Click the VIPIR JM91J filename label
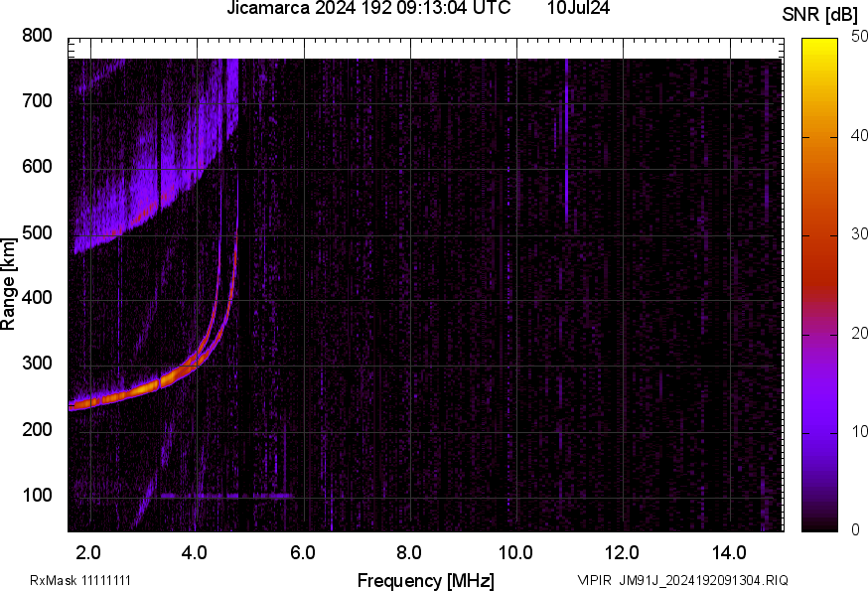This screenshot has height=591, width=868. [682, 580]
